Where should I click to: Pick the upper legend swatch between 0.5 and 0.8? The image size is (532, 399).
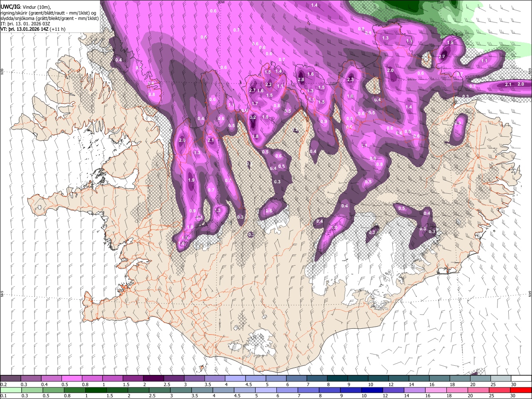pos(72,378)
